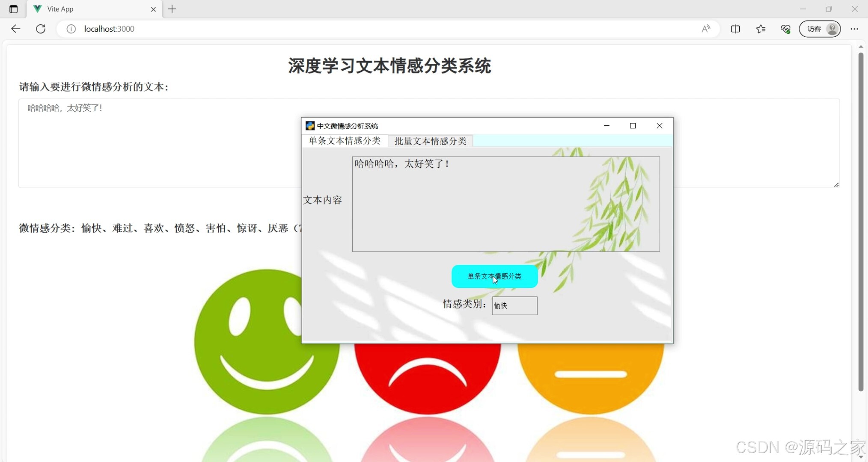868x462 pixels.
Task: Minimize the 中文微情感分析系统 window
Action: coord(606,126)
